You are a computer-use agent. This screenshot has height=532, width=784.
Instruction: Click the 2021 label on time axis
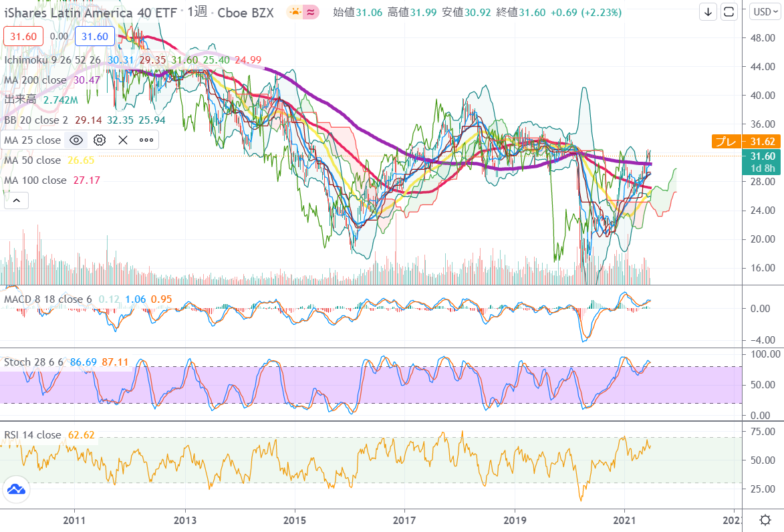[624, 521]
